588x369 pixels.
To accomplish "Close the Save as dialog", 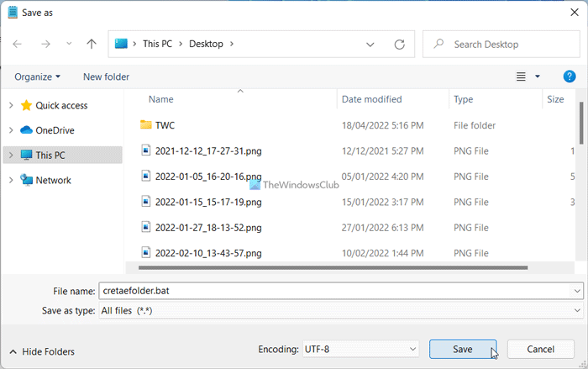I will (574, 13).
